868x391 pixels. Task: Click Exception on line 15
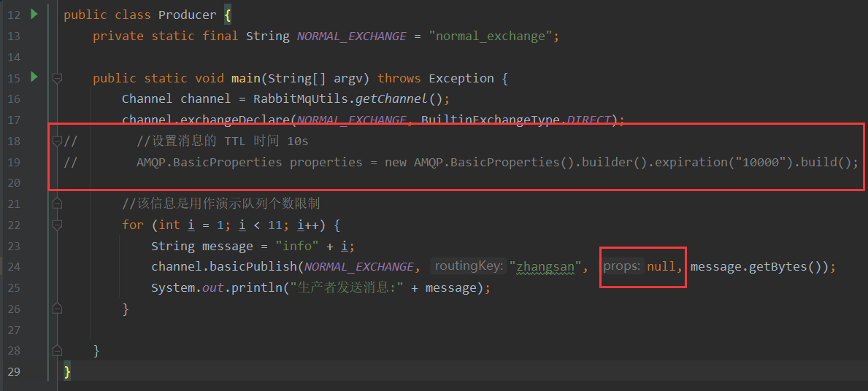pyautogui.click(x=461, y=79)
